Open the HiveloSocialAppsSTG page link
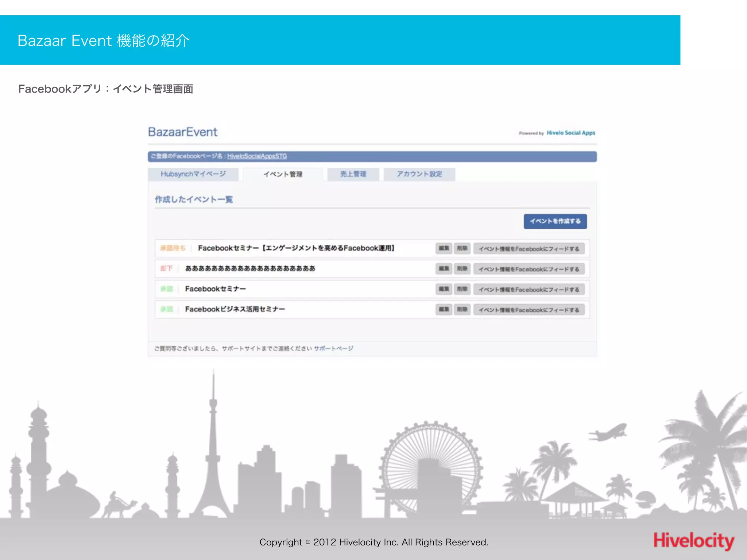 (257, 156)
